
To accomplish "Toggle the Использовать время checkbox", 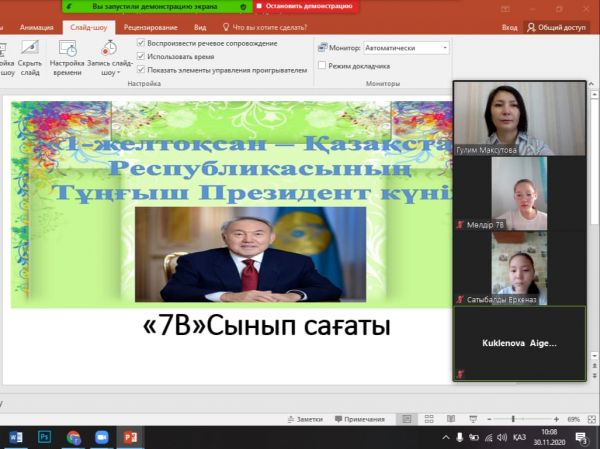I will pyautogui.click(x=141, y=58).
